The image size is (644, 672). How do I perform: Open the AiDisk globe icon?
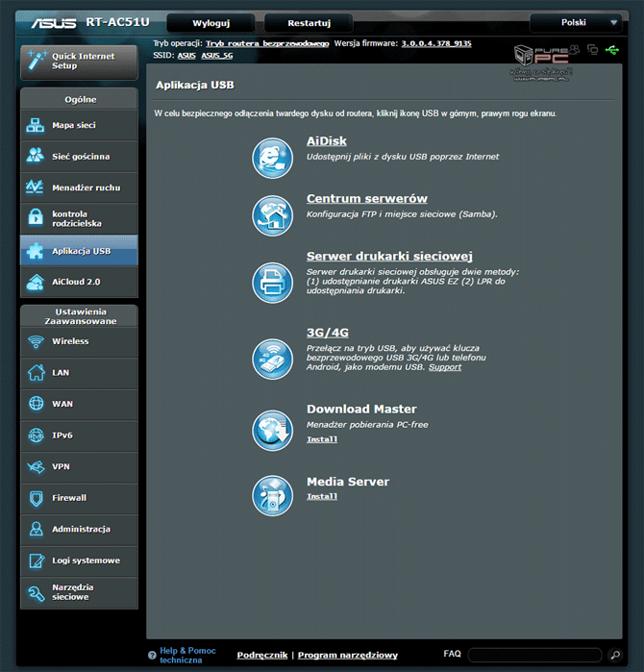[x=272, y=158]
